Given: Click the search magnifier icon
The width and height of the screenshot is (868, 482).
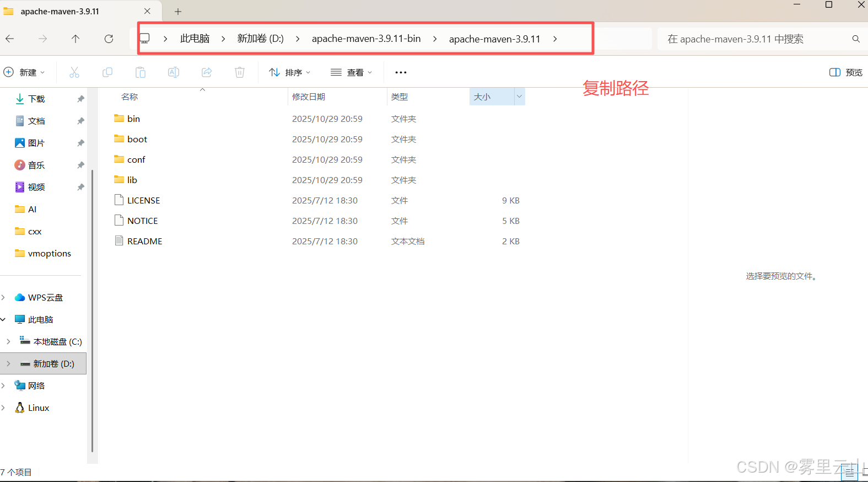Looking at the screenshot, I should click(x=856, y=39).
